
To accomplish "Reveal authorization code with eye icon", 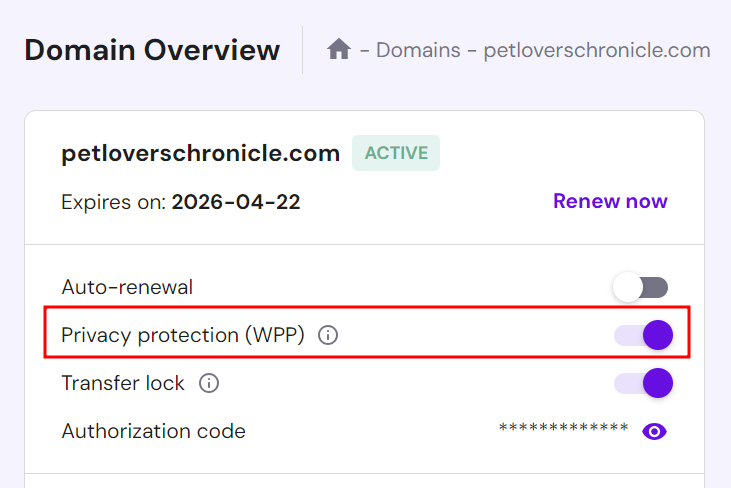I will click(x=655, y=431).
